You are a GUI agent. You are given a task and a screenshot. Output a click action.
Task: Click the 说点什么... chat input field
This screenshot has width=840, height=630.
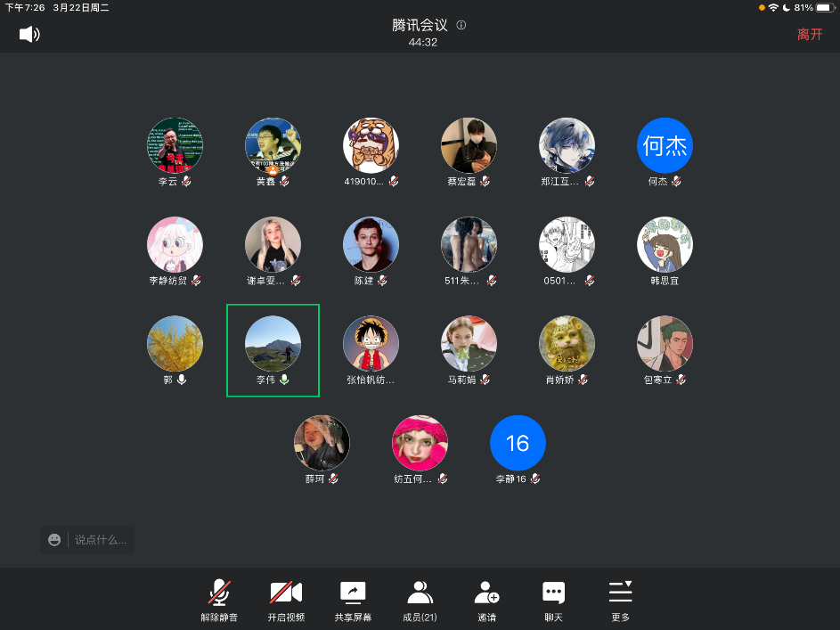pyautogui.click(x=101, y=539)
